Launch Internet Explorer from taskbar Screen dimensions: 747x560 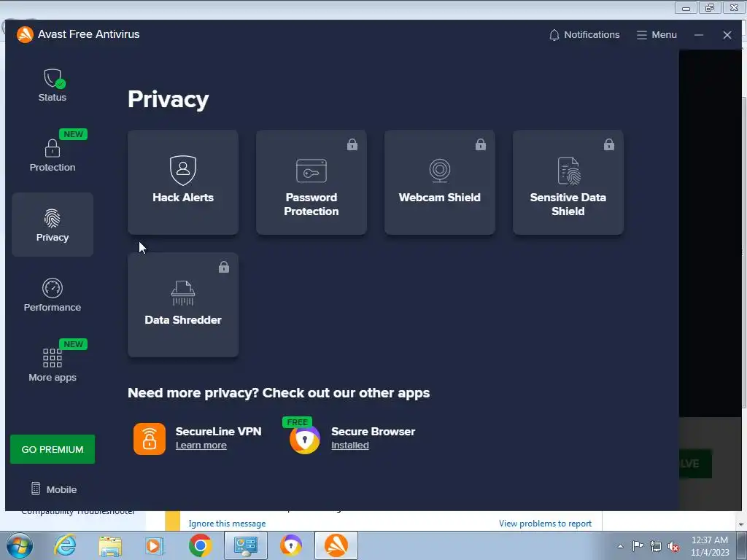[65, 545]
